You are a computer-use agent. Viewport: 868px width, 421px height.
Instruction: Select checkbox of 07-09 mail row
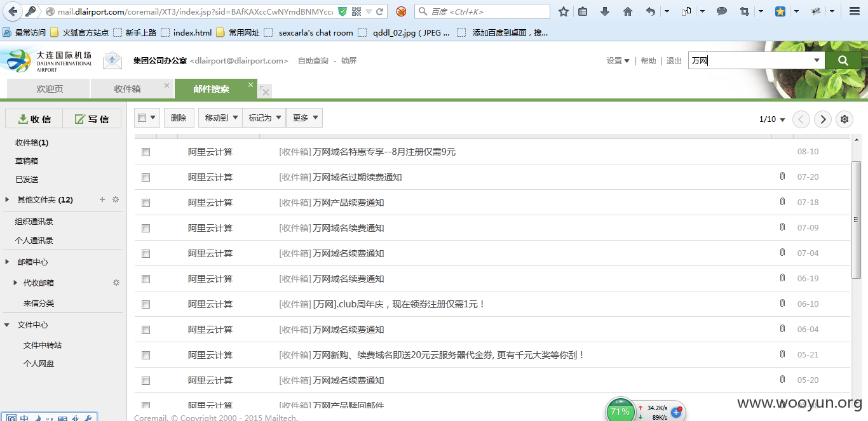146,228
